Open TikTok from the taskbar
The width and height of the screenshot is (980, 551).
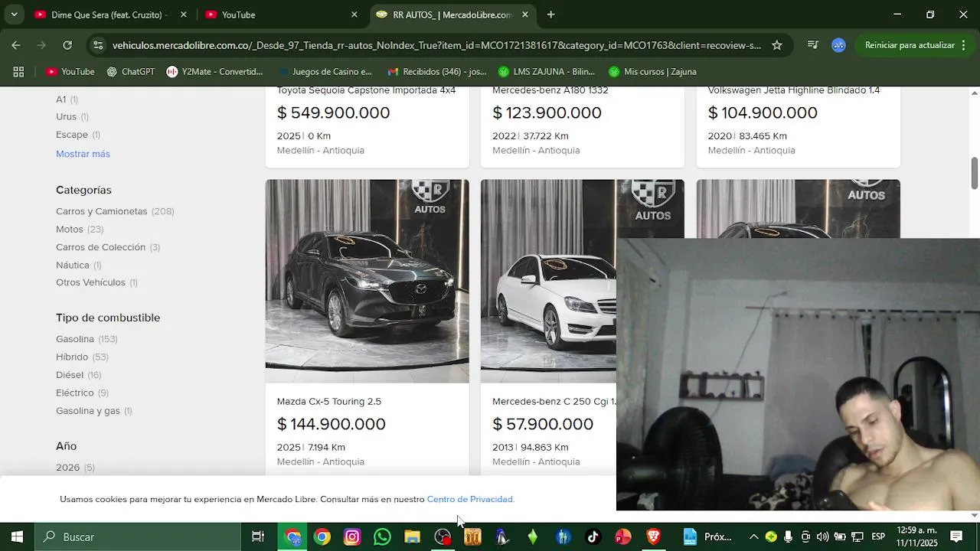[593, 537]
